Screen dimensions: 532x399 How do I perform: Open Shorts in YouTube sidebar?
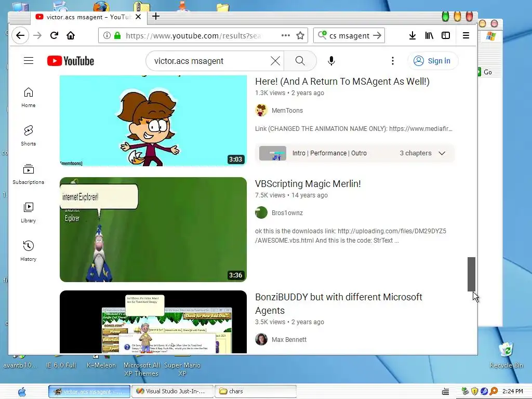(x=29, y=136)
